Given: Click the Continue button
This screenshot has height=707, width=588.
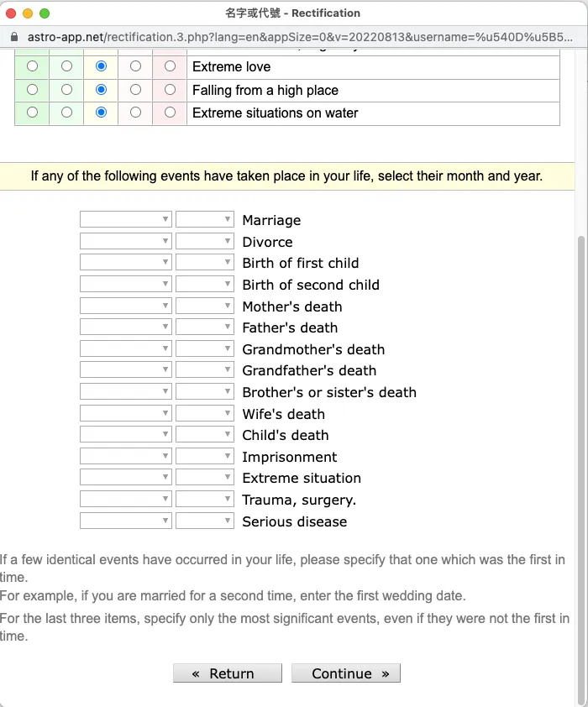Looking at the screenshot, I should (345, 673).
